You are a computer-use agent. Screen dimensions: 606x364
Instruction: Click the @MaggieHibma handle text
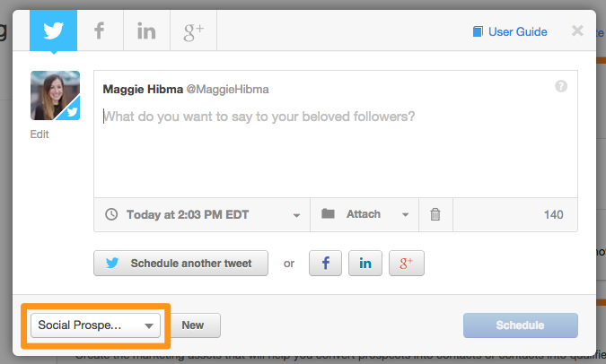(x=227, y=89)
